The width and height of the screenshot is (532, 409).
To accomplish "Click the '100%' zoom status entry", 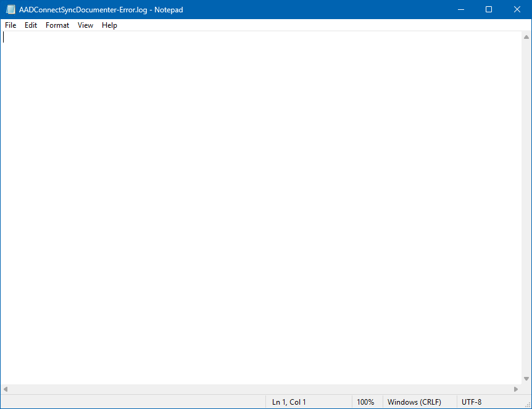I will pos(365,402).
